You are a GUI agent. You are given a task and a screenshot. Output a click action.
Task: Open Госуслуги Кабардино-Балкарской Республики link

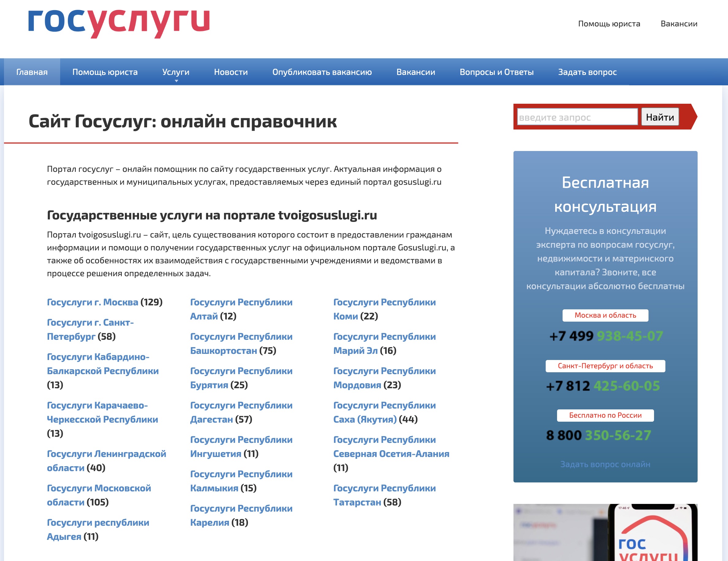103,364
